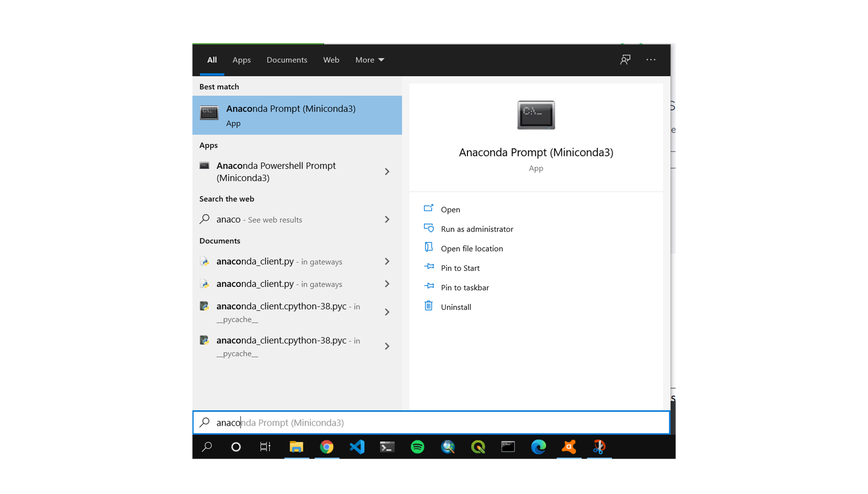Switch to the Apps tab
Screen dimensions: 868x494
pos(241,60)
